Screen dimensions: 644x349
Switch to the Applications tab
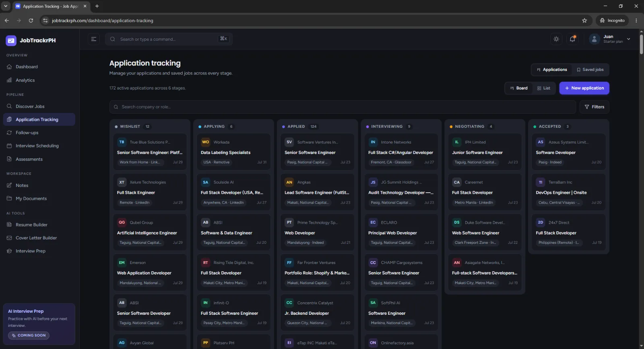[551, 70]
